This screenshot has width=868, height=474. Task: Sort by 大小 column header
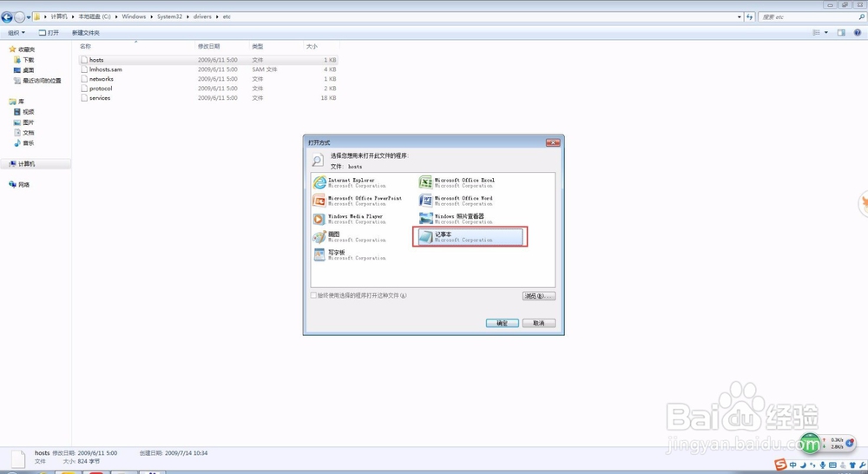click(x=312, y=47)
